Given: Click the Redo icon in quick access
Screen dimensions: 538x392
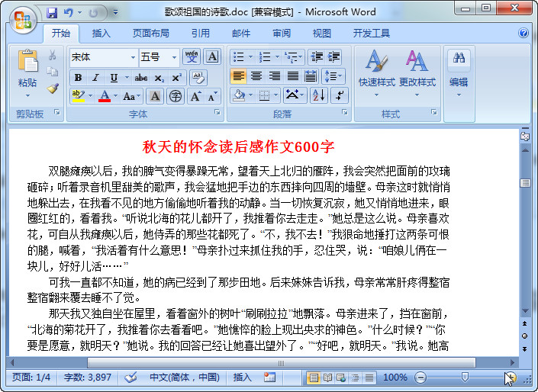Looking at the screenshot, I should point(92,13).
